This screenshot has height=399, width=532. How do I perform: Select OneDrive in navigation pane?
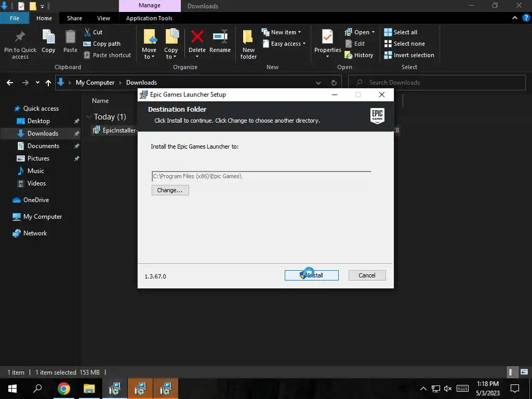pyautogui.click(x=36, y=200)
